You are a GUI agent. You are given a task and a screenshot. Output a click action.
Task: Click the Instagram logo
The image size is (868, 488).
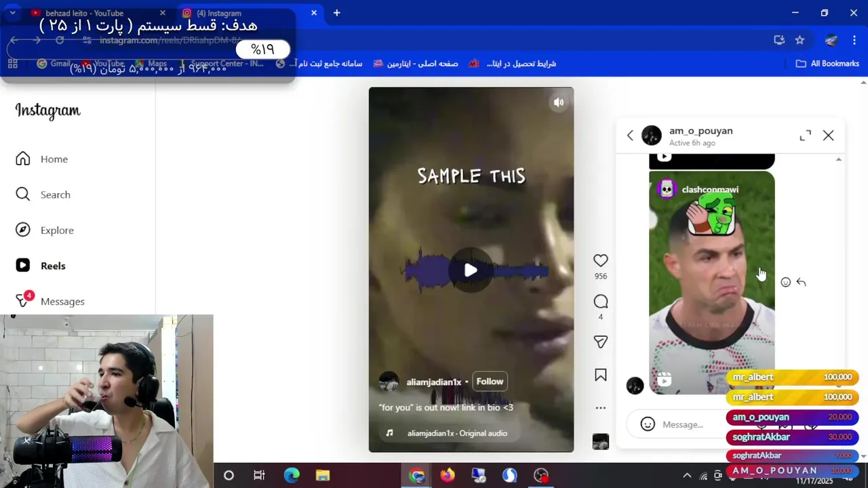(47, 110)
